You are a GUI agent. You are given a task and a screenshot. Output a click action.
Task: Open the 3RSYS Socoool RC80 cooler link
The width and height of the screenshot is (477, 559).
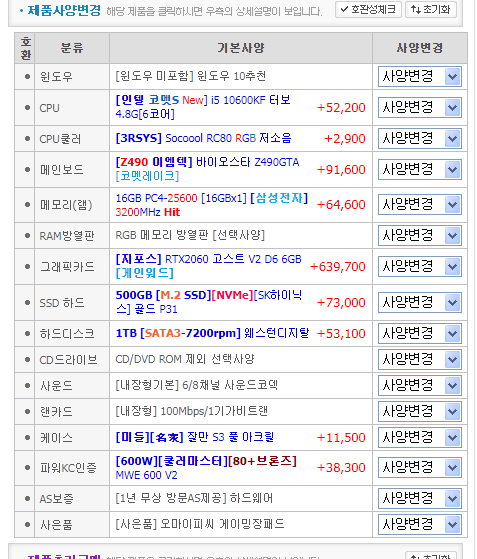point(203,138)
